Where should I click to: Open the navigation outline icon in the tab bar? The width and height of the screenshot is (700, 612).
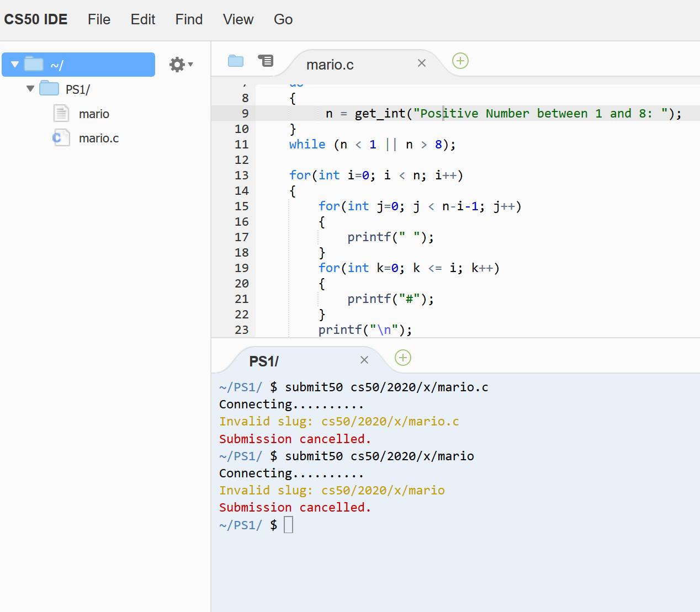tap(266, 61)
